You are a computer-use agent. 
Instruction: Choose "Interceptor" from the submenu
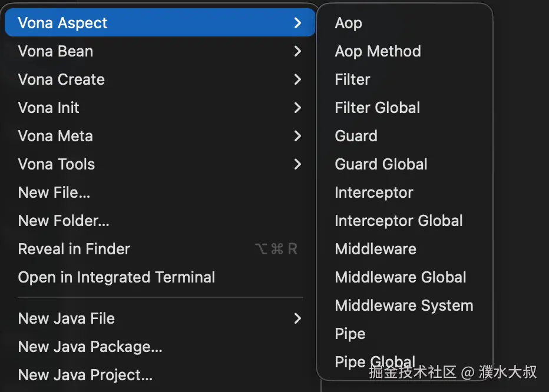[373, 192]
